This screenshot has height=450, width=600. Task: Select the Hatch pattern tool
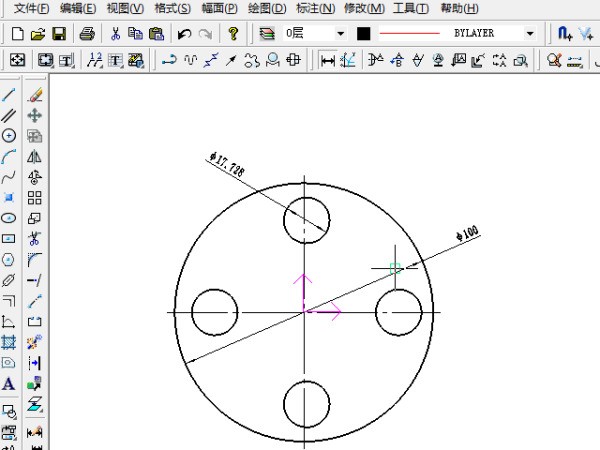(x=9, y=342)
